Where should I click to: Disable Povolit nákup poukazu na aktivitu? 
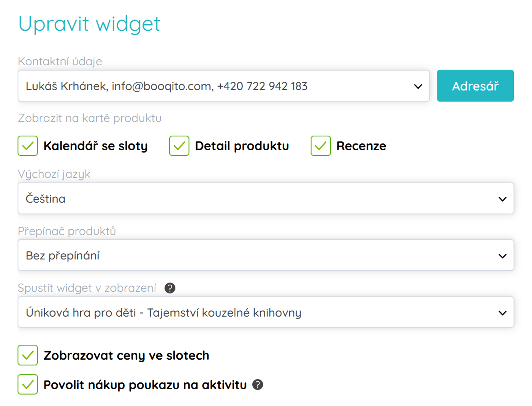coord(28,385)
